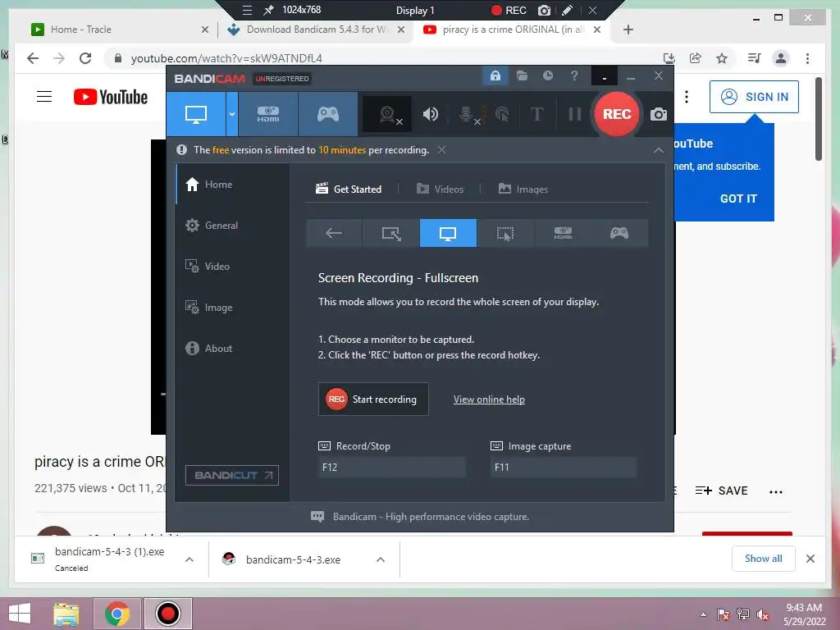Open Image settings in Bandicam sidebar
840x630 pixels.
pos(232,308)
